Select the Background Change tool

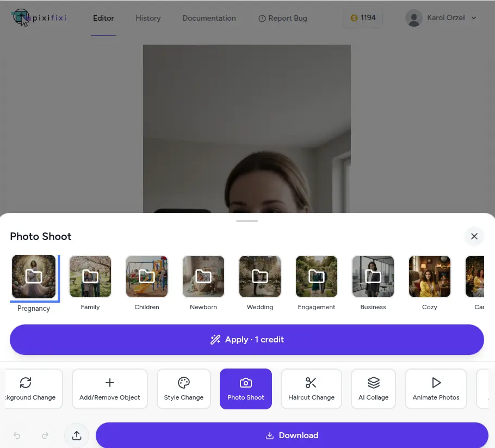[32, 389]
